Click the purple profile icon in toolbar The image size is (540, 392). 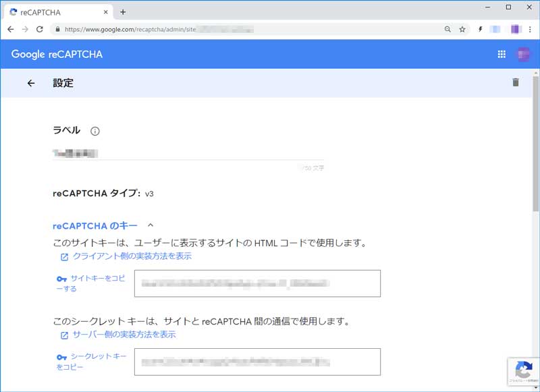pyautogui.click(x=516, y=29)
